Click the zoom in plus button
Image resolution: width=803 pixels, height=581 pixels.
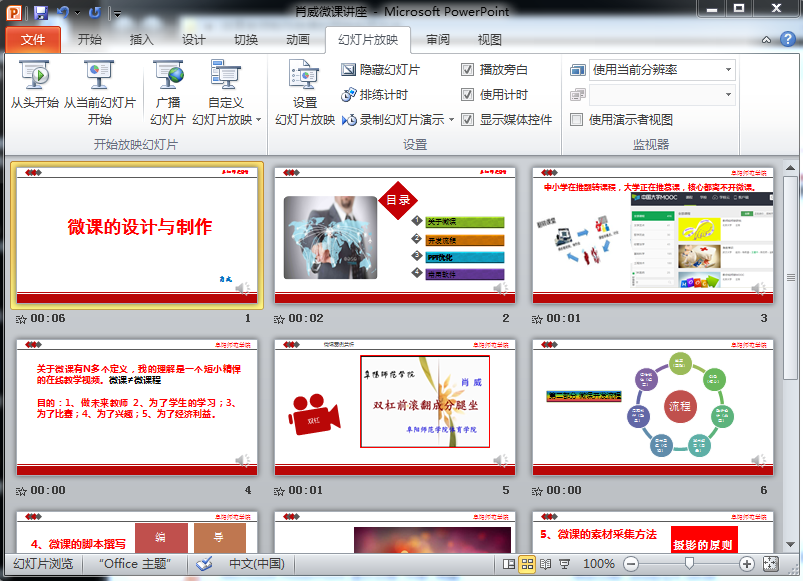click(747, 564)
